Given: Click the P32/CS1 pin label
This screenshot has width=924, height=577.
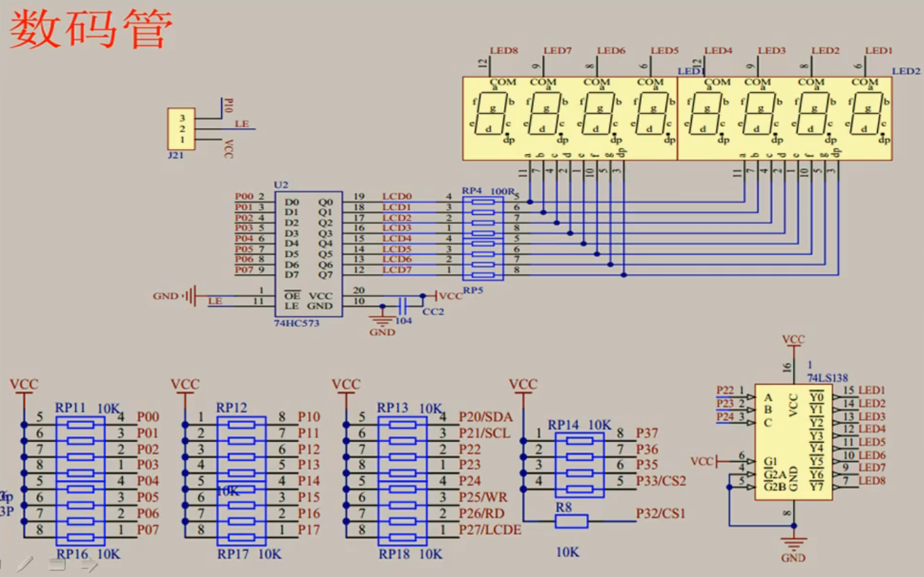Looking at the screenshot, I should [x=661, y=513].
